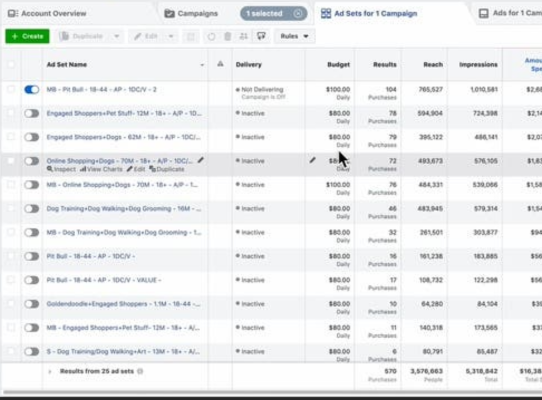
Task: Clear the 1 selected campaign filter
Action: pos(298,13)
